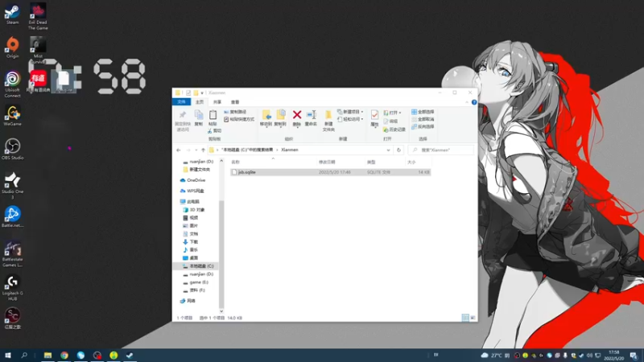This screenshot has width=644, height=362.
Task: Switch to large icons view in status bar
Action: pos(473,318)
